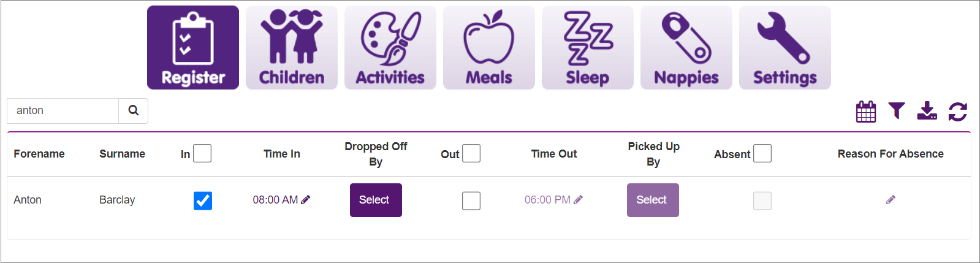Toggle the Absent header checkbox
The width and height of the screenshot is (980, 263).
pyautogui.click(x=762, y=153)
